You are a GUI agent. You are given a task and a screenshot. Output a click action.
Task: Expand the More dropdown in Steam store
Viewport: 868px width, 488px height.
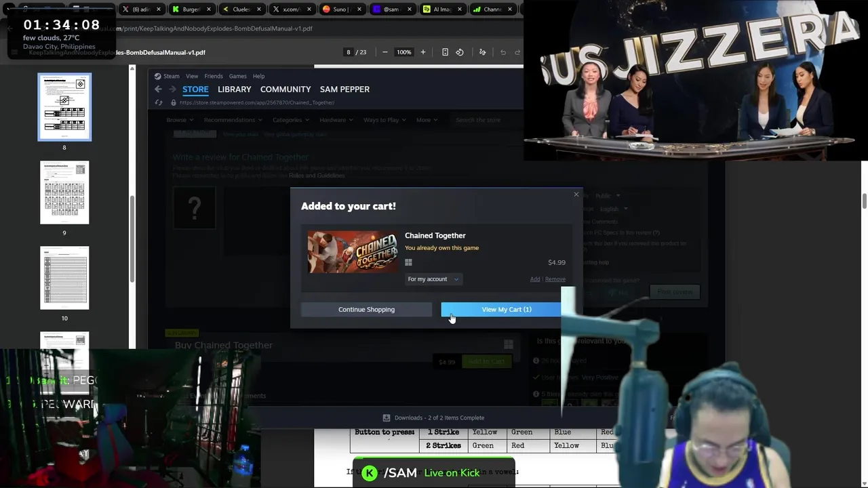(427, 120)
